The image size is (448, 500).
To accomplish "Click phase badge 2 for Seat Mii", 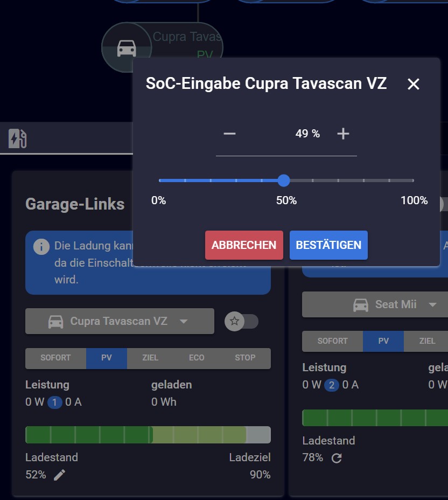I will pos(331,385).
